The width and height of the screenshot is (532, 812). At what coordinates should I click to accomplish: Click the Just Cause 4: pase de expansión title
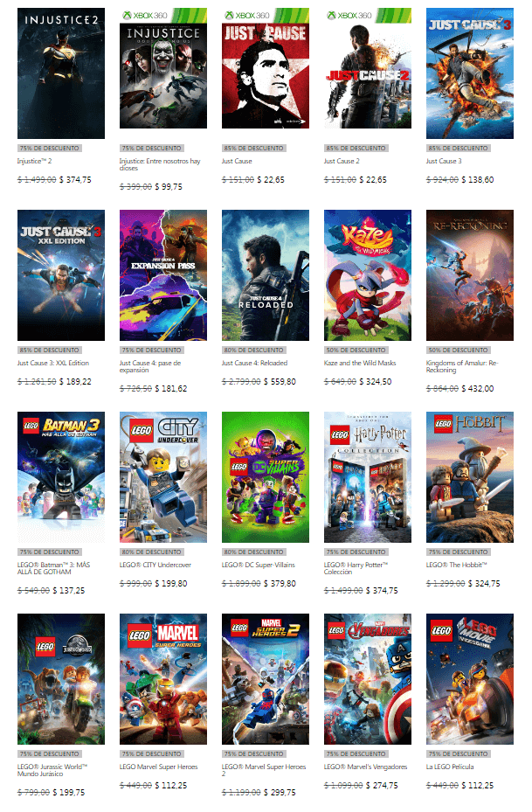(150, 366)
